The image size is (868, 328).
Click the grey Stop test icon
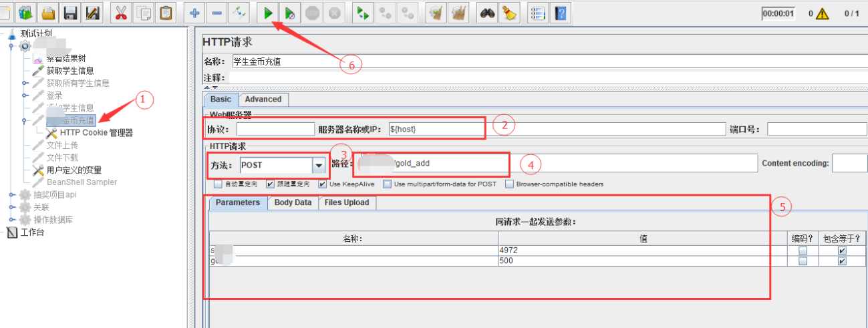[312, 12]
